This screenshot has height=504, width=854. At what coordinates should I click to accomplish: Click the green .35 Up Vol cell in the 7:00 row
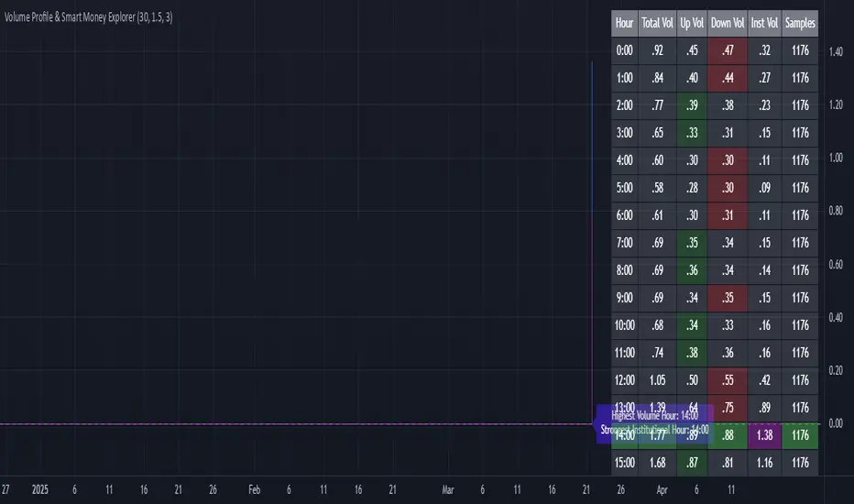pyautogui.click(x=692, y=243)
